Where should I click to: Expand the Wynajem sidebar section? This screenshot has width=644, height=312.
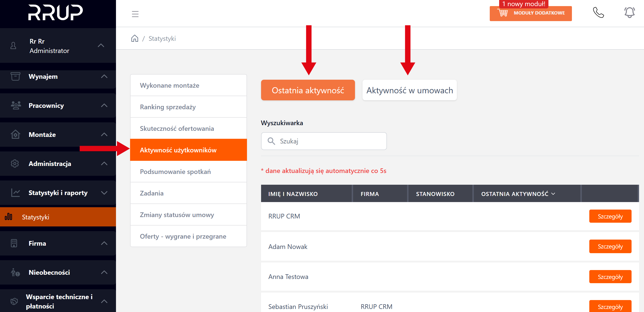pos(104,76)
